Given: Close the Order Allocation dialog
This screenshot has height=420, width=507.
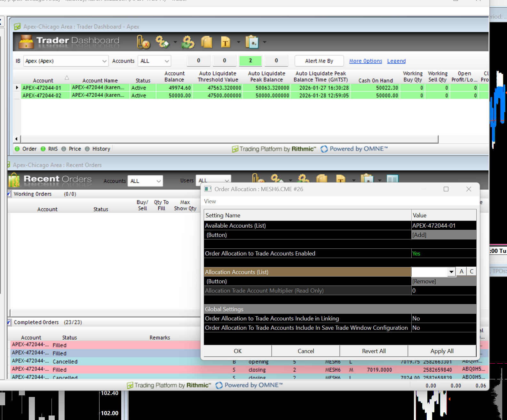Looking at the screenshot, I should [x=469, y=189].
